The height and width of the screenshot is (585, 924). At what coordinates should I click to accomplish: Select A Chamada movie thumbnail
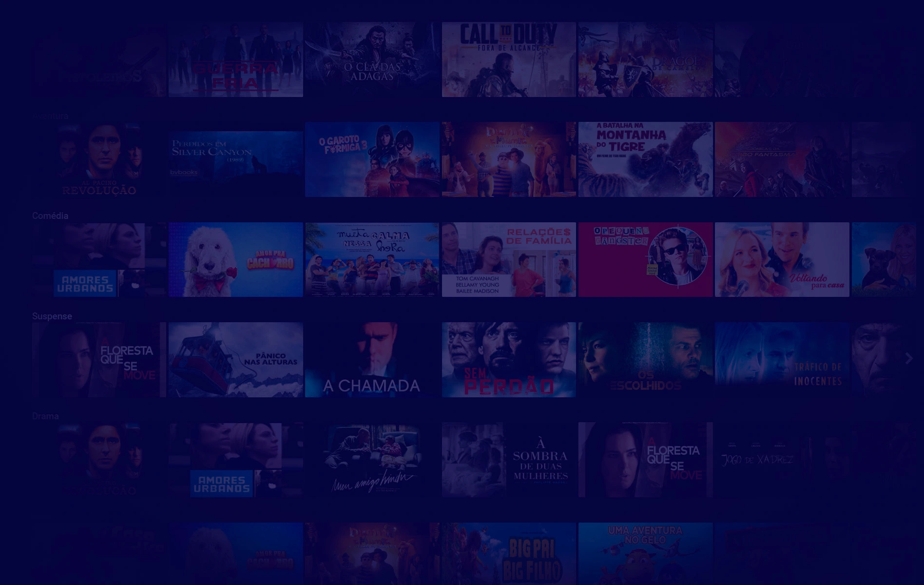372,360
